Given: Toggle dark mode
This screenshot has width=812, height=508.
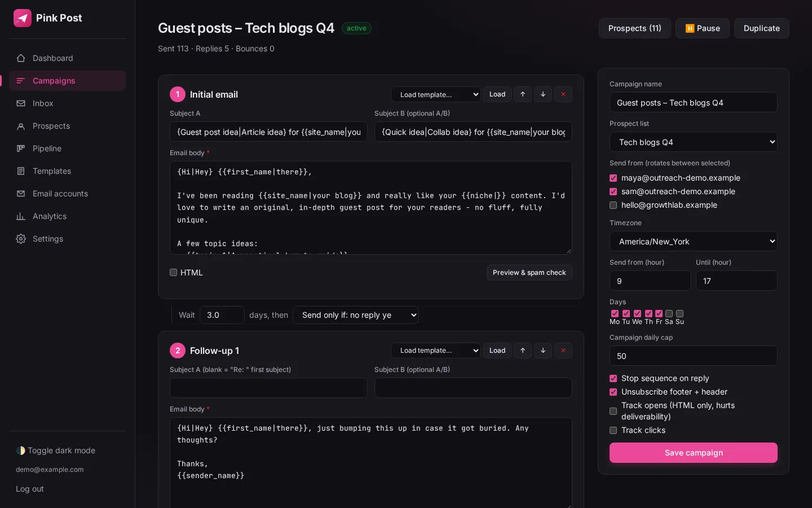Looking at the screenshot, I should [56, 450].
